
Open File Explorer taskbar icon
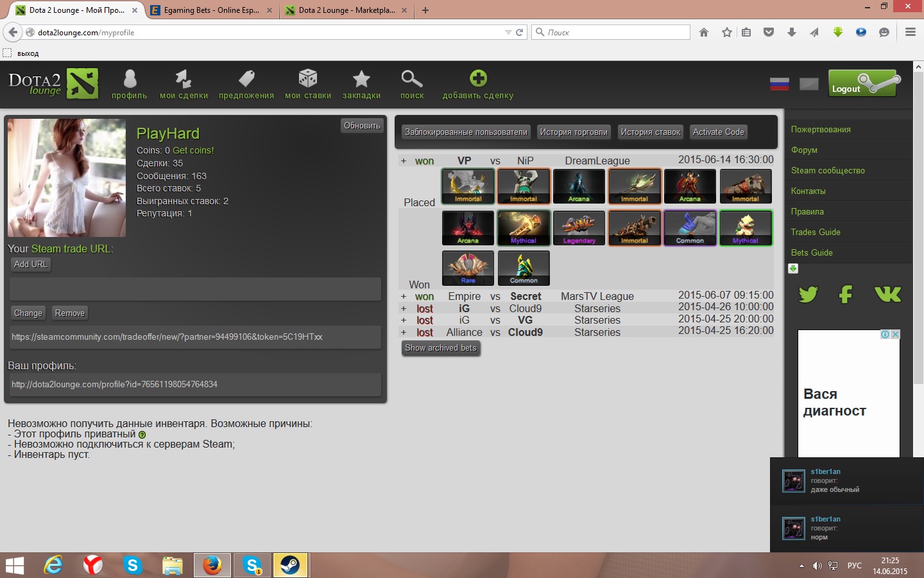pyautogui.click(x=172, y=565)
